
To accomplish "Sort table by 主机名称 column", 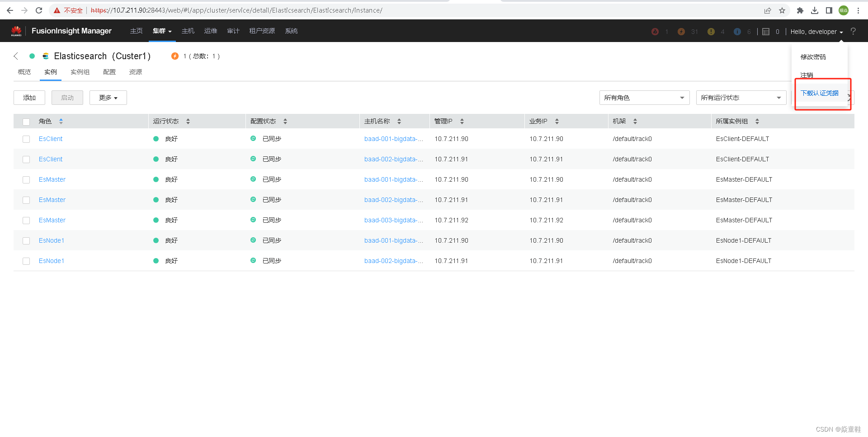I will point(399,121).
